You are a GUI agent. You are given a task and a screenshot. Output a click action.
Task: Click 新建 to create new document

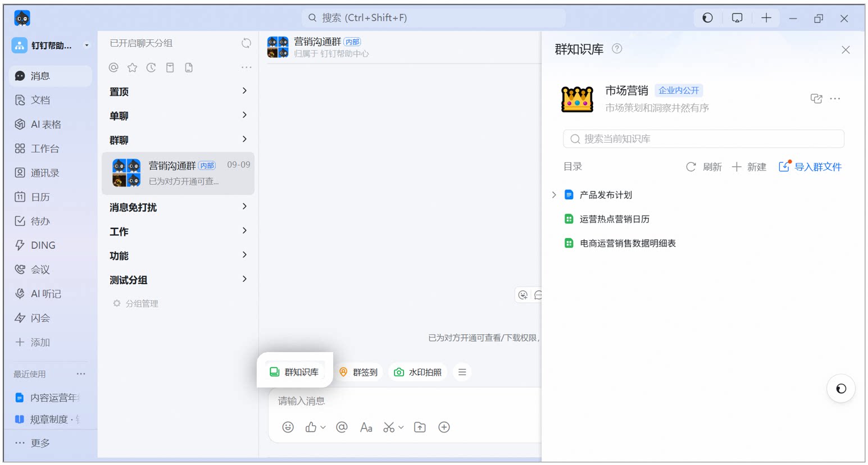pos(749,167)
